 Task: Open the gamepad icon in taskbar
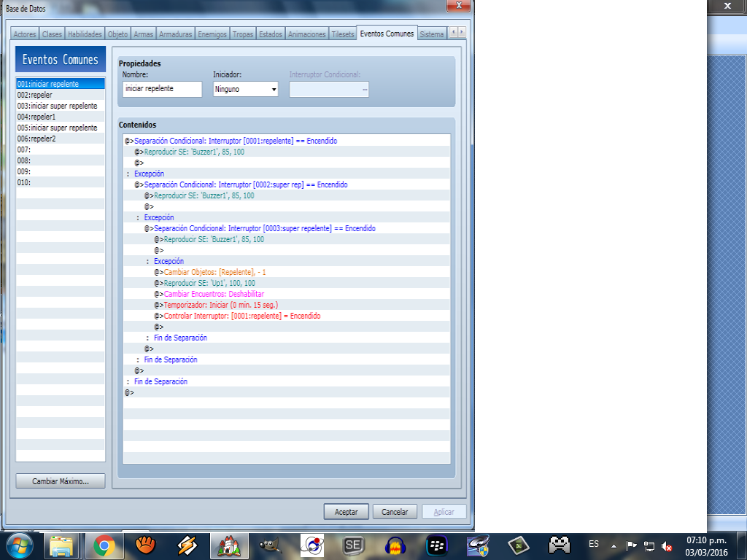(x=560, y=546)
